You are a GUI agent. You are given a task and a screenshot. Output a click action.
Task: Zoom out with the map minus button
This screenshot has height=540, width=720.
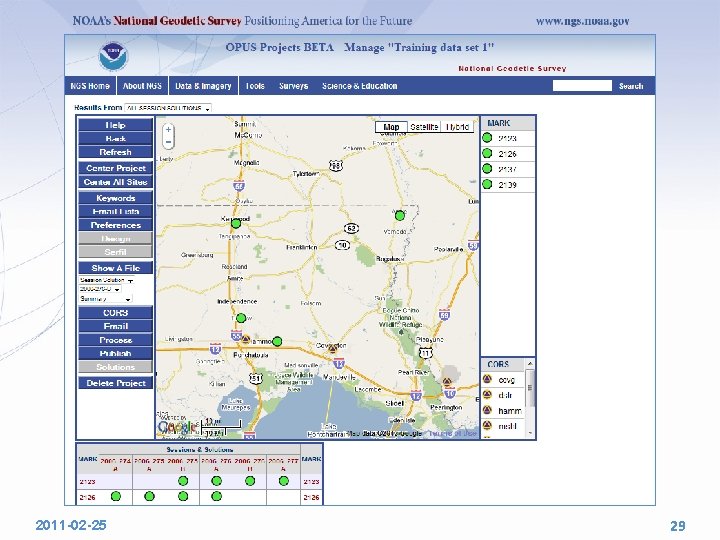[x=169, y=142]
